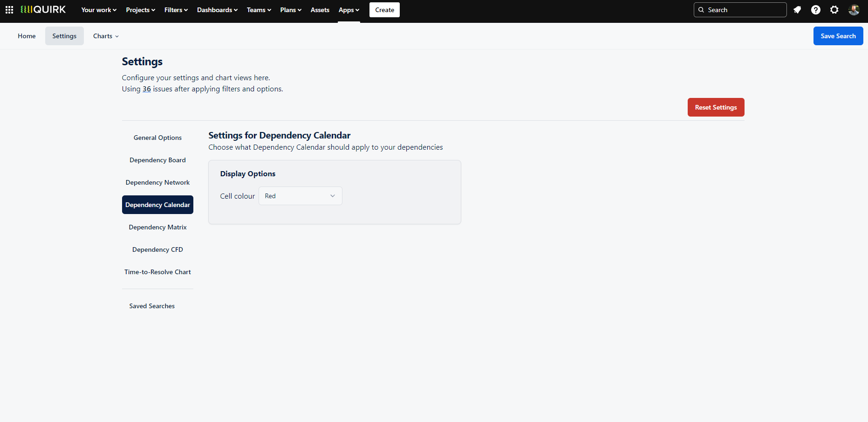
Task: Open the Charts dropdown
Action: 106,36
